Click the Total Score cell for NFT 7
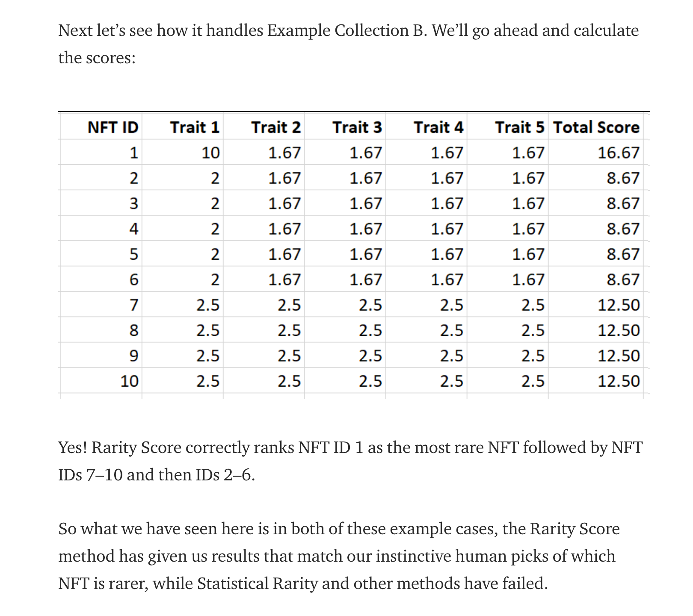Viewport: 693px width, 616px height. pyautogui.click(x=618, y=305)
